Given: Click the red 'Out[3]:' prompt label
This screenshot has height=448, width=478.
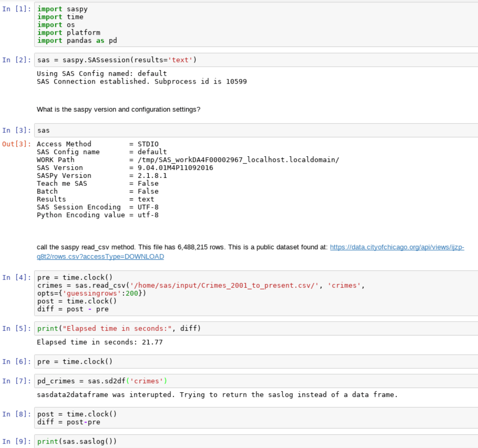Looking at the screenshot, I should [17, 144].
